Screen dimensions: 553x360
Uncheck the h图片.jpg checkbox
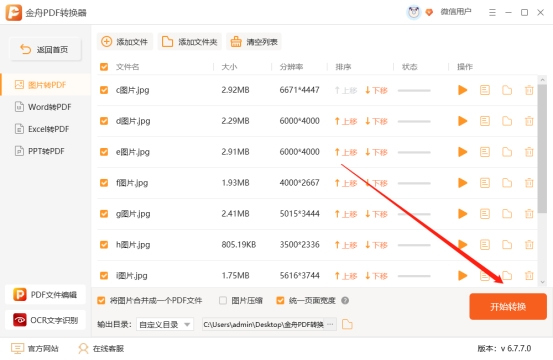(104, 245)
